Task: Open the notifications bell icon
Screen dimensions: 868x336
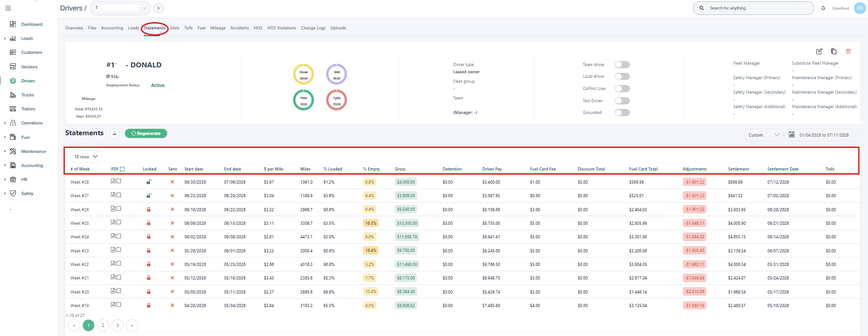Action: [x=823, y=8]
